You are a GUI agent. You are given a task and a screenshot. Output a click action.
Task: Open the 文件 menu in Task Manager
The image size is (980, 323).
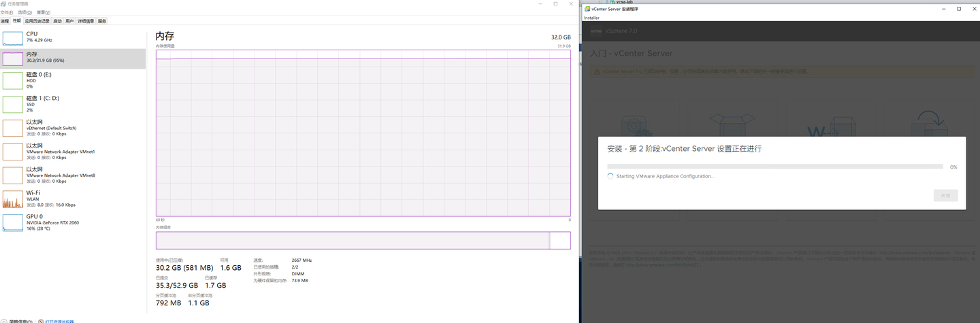pos(7,12)
